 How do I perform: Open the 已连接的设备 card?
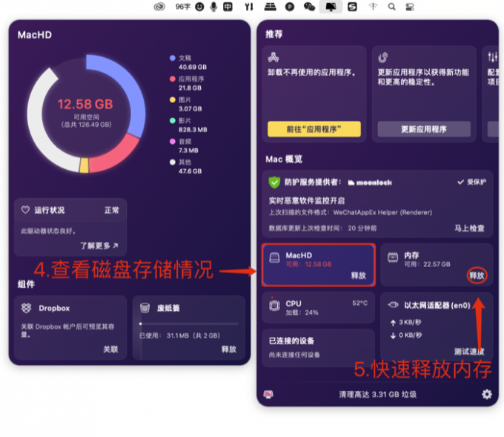[x=318, y=348]
